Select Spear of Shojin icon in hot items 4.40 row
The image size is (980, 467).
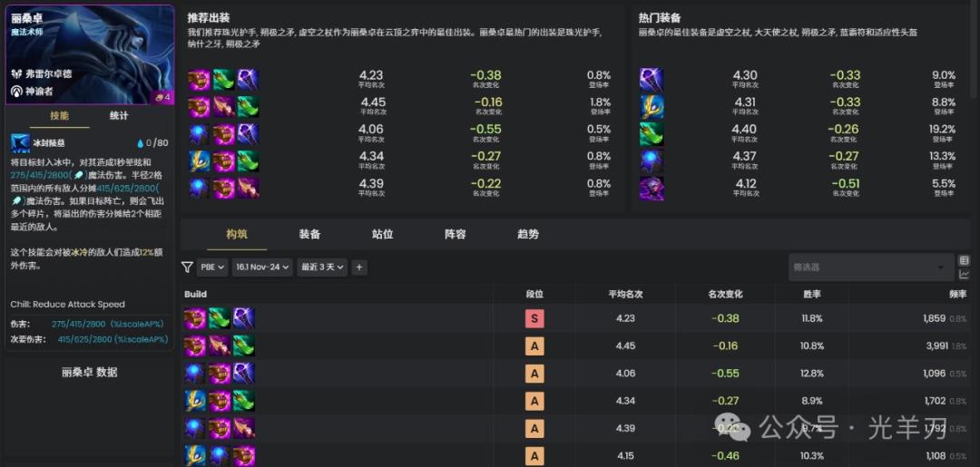[652, 134]
